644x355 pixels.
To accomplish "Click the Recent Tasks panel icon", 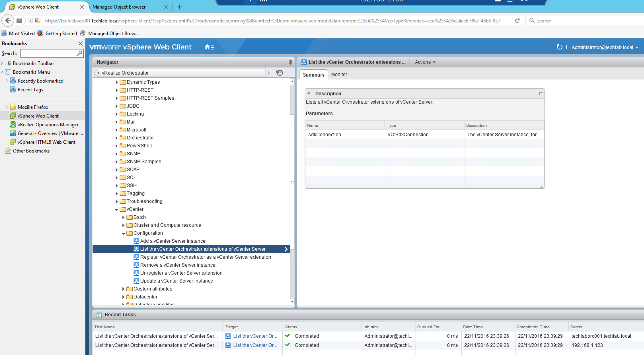I will (99, 315).
